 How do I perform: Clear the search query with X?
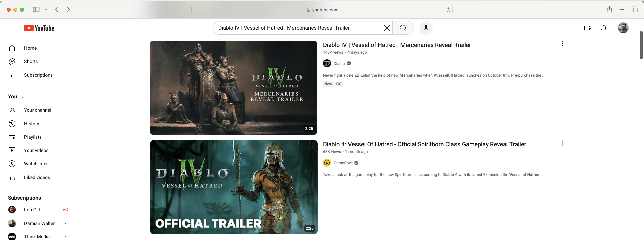point(387,28)
